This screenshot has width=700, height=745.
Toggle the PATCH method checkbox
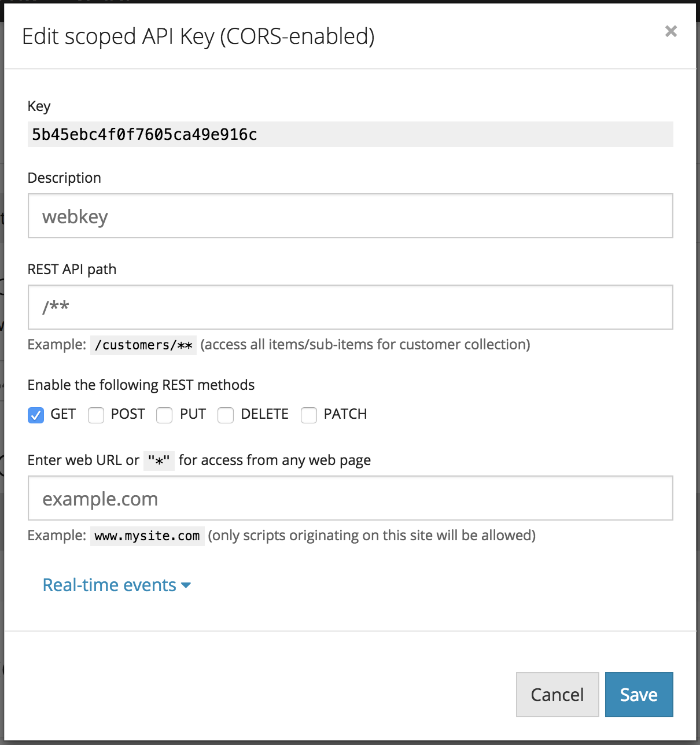(x=309, y=415)
